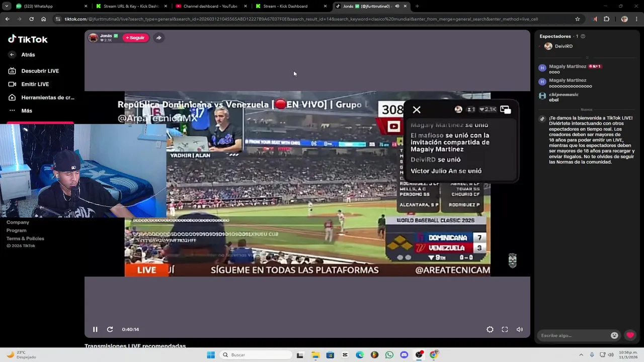Show hidden system tray icons
The width and height of the screenshot is (644, 362).
click(581, 355)
